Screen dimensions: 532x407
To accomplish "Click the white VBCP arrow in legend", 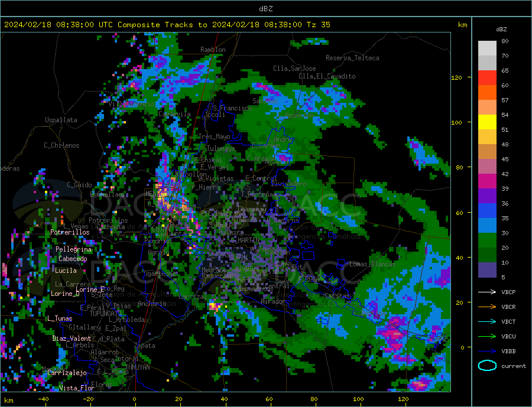I will 487,292.
